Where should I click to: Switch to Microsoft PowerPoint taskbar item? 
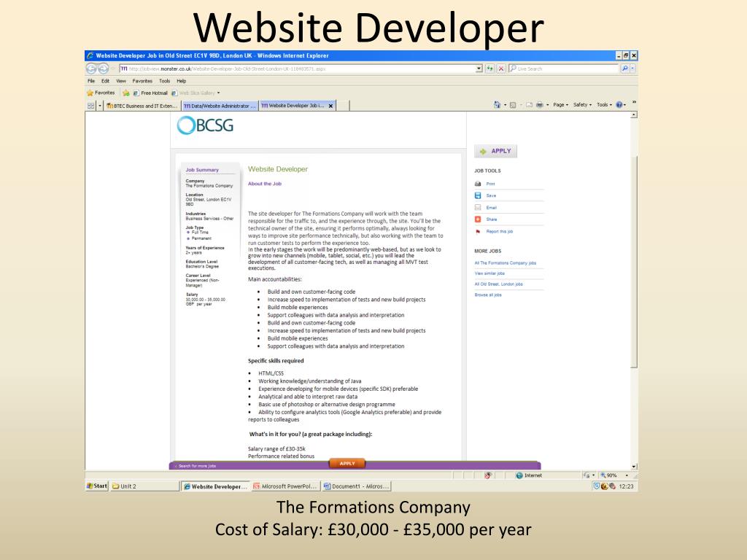click(x=285, y=486)
